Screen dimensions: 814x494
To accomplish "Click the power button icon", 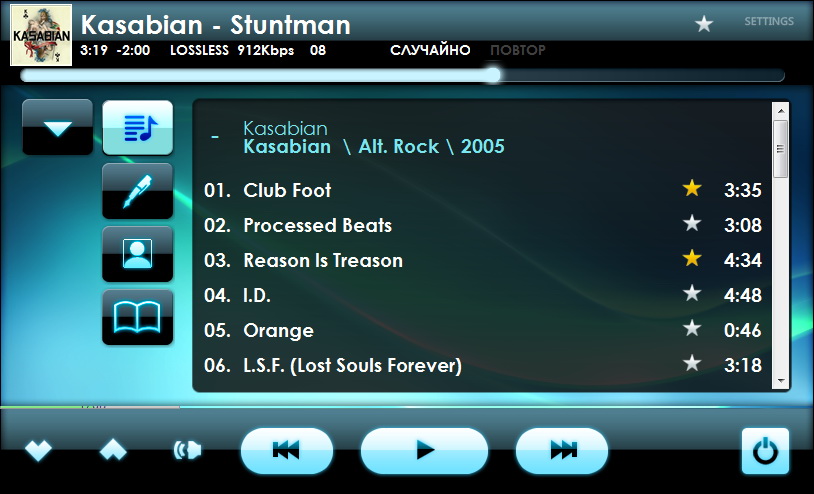I will (765, 451).
